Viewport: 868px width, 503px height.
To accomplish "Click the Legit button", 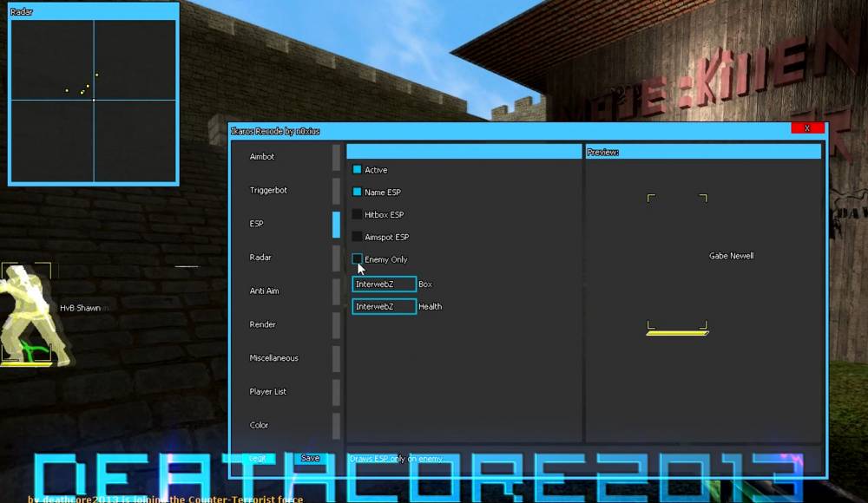I will pos(258,458).
